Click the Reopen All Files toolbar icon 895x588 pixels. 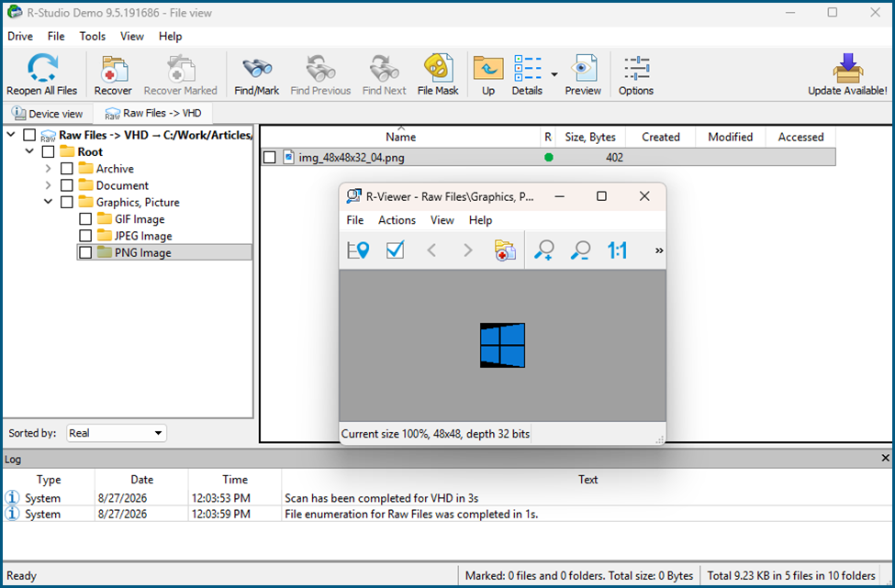tap(42, 68)
